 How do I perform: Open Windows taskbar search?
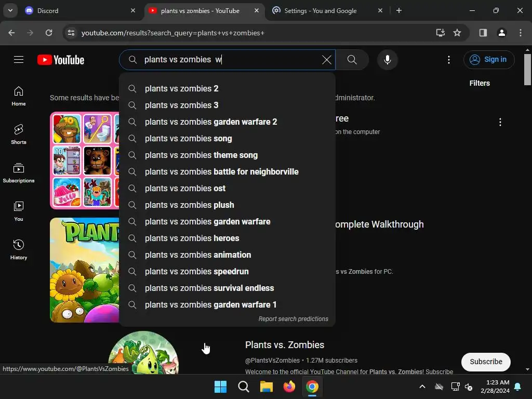pyautogui.click(x=243, y=387)
